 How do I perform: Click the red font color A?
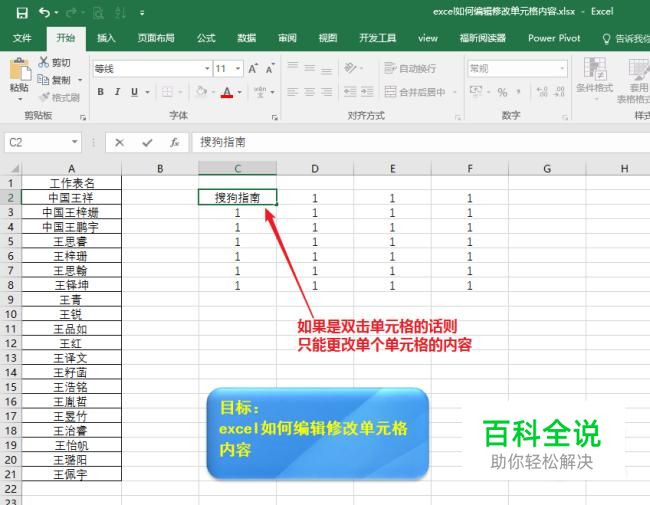227,92
